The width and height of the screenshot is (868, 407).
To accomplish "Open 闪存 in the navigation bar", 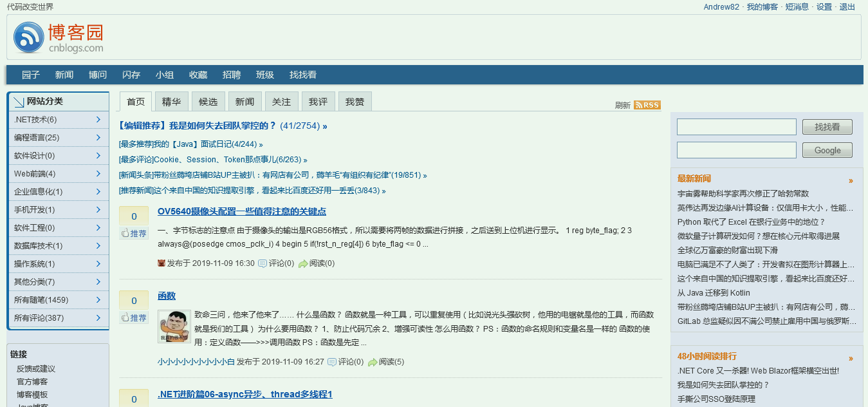I will click(131, 75).
